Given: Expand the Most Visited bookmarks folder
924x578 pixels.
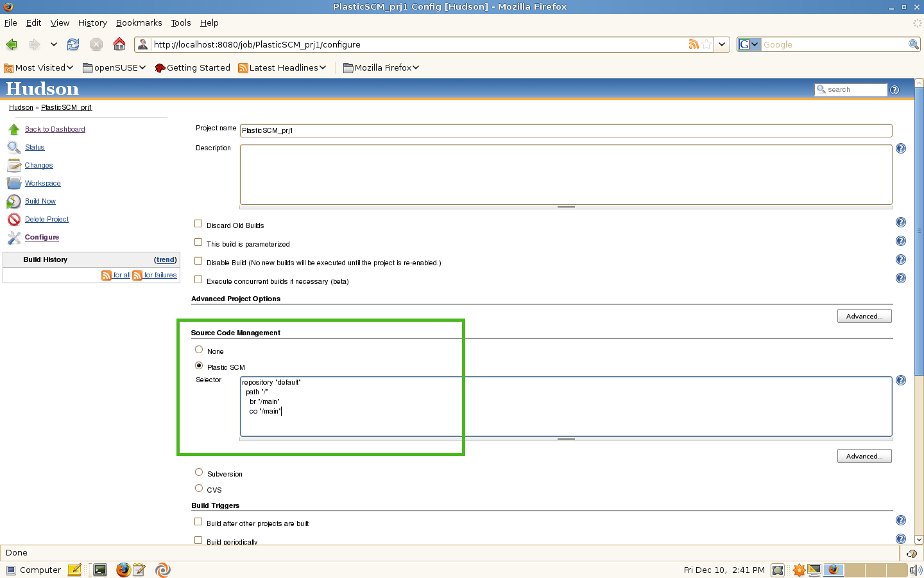Looking at the screenshot, I should click(38, 67).
